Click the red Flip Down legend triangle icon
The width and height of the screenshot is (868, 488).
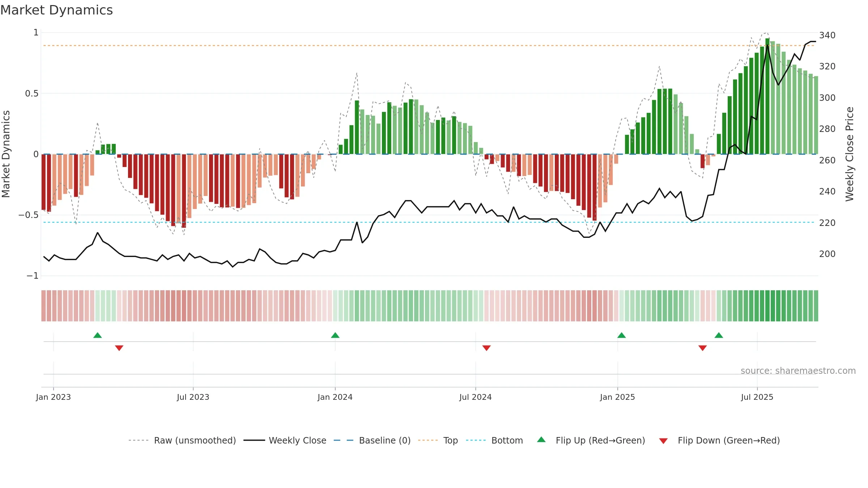click(663, 441)
